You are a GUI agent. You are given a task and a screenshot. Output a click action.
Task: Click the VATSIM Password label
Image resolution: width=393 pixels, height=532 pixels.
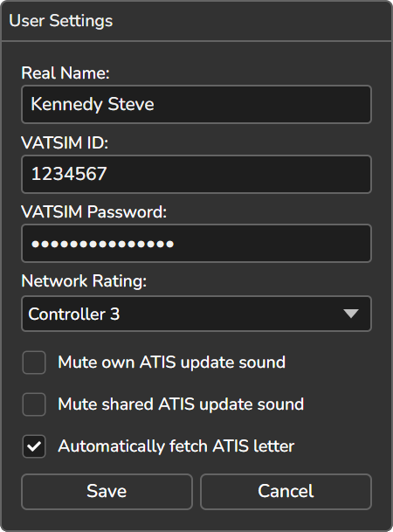[94, 211]
